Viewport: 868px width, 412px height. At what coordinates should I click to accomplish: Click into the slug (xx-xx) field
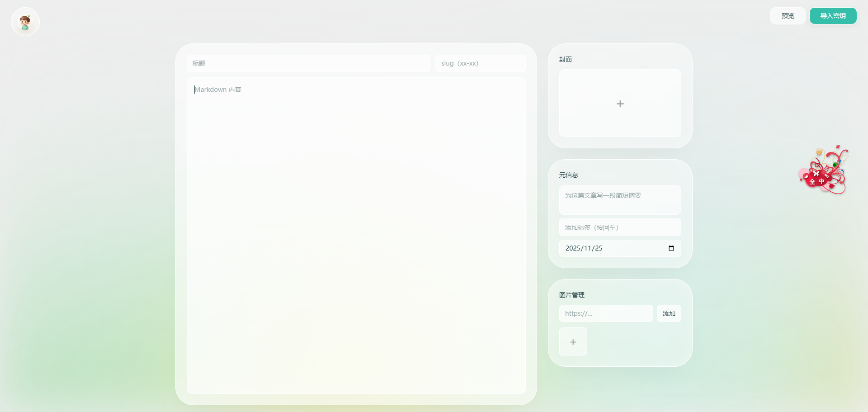(x=480, y=63)
